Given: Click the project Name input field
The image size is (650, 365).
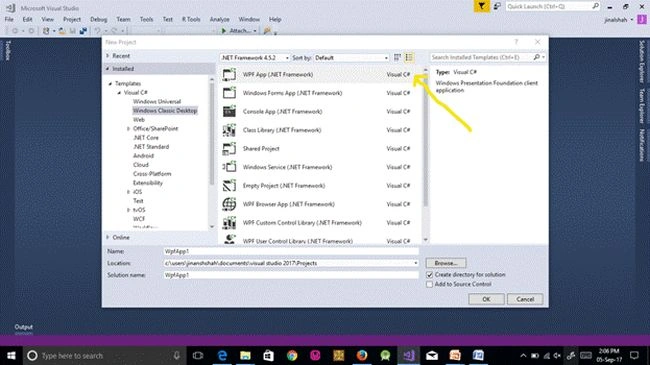Looking at the screenshot, I should tap(291, 251).
